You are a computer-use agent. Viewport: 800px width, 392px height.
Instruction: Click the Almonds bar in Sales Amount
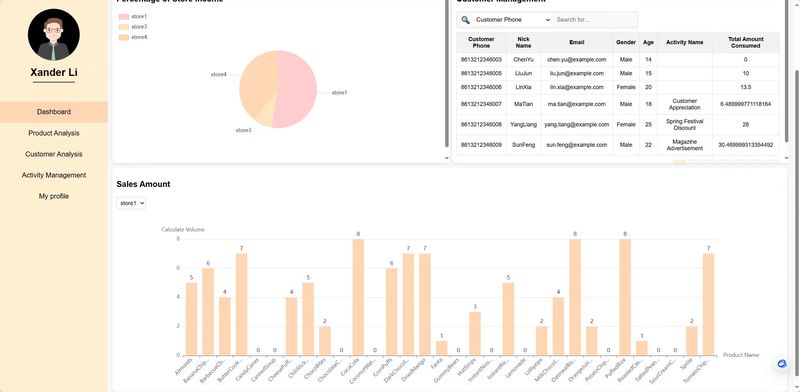[191, 319]
